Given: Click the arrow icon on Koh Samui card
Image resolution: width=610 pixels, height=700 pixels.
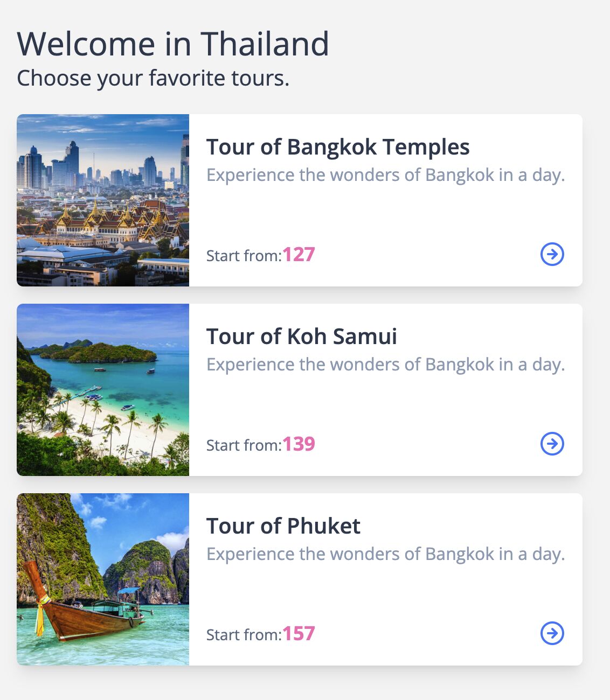Looking at the screenshot, I should click(x=552, y=444).
